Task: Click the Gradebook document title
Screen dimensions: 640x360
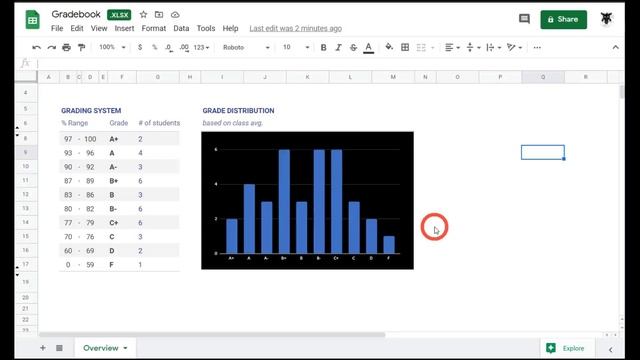Action: click(76, 14)
